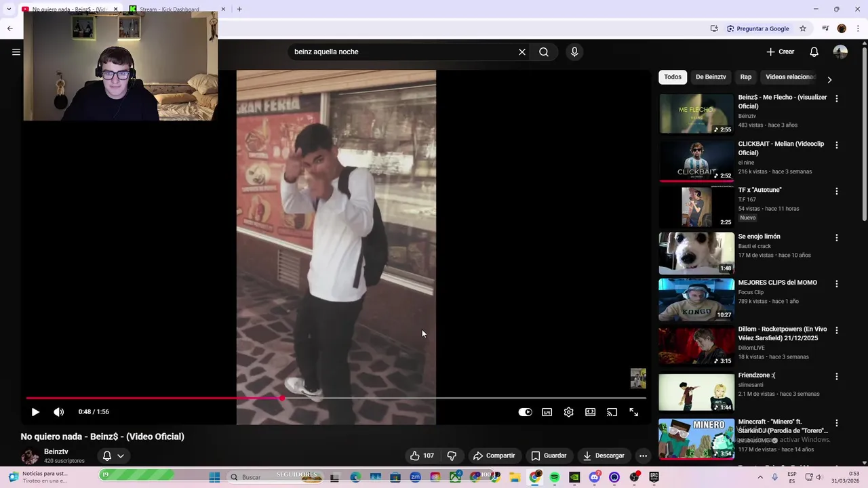Viewport: 868px width, 488px height.
Task: Open the CLICKBAIT - Melian video title
Action: coord(781,148)
